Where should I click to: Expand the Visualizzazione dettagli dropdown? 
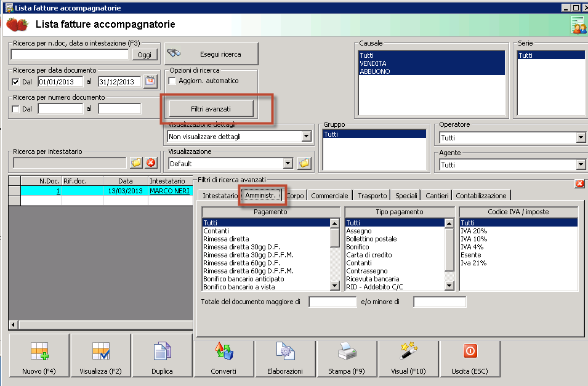point(306,137)
